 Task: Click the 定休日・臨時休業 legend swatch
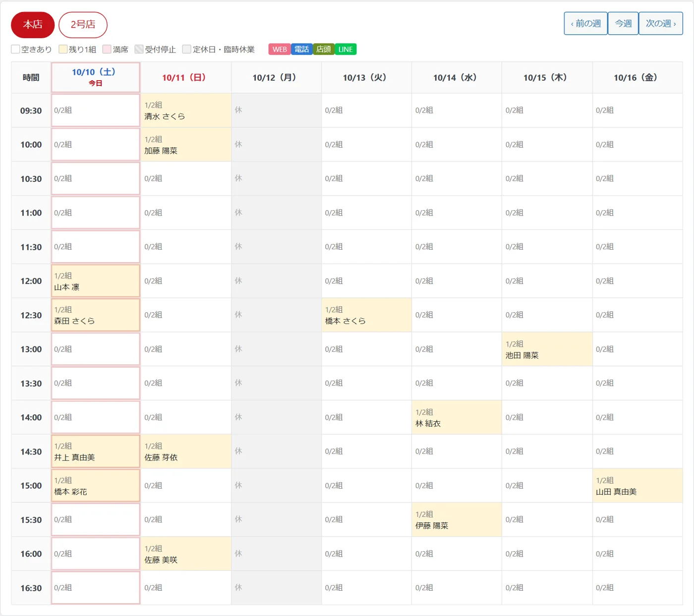[187, 49]
